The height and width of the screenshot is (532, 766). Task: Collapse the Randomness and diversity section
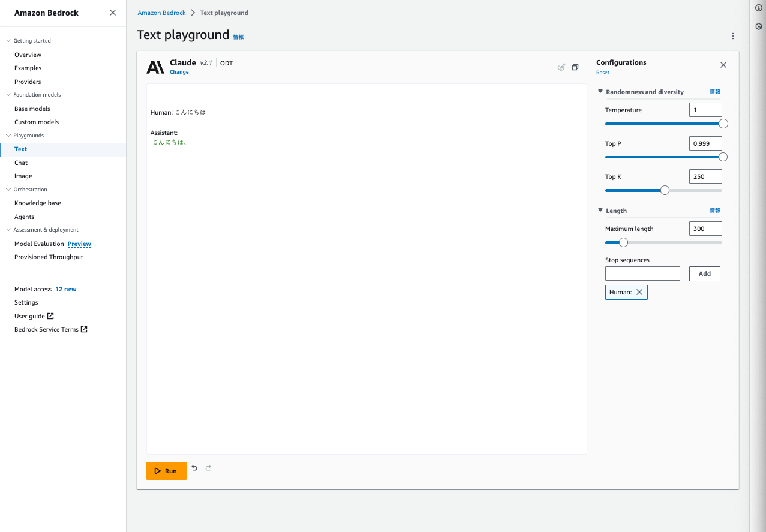600,91
